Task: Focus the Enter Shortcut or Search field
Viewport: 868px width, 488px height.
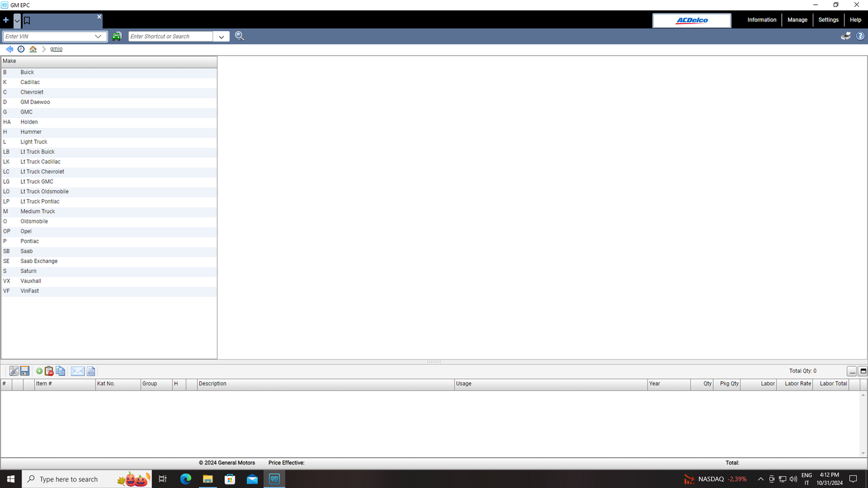Action: click(171, 37)
